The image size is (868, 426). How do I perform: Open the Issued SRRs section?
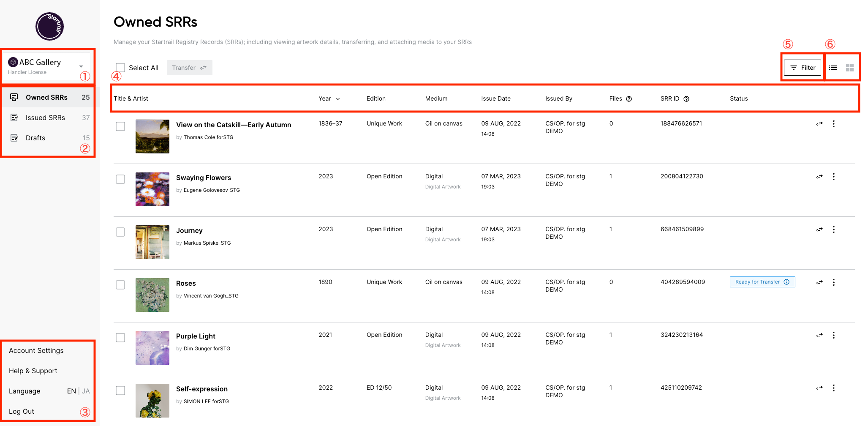(50, 117)
